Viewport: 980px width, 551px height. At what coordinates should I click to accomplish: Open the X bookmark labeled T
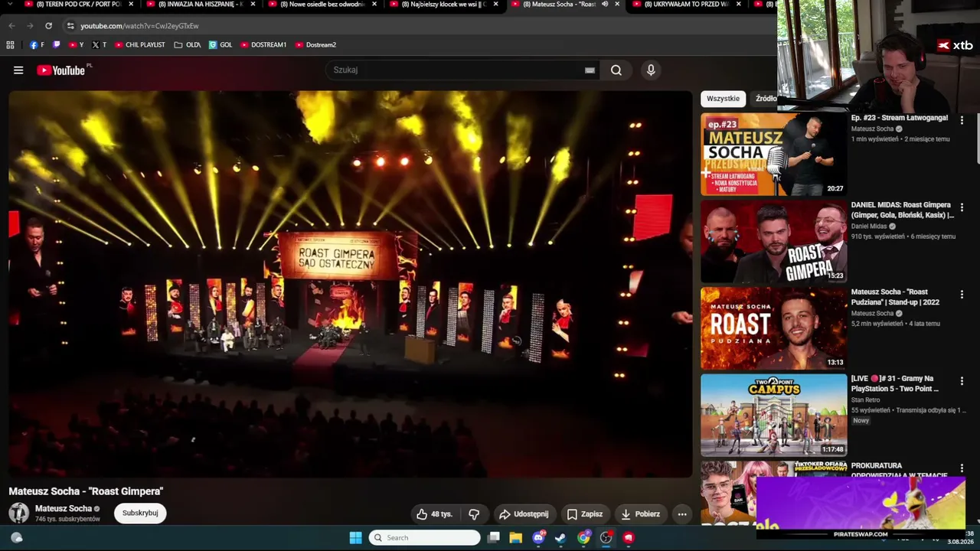coord(99,45)
